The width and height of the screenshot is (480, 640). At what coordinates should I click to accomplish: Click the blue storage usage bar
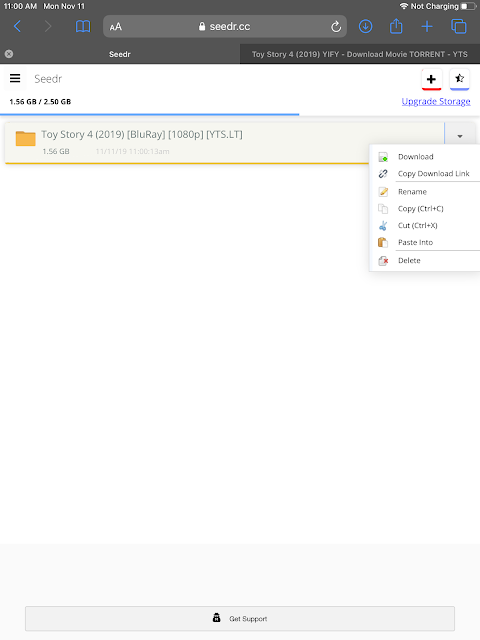[x=149, y=115]
